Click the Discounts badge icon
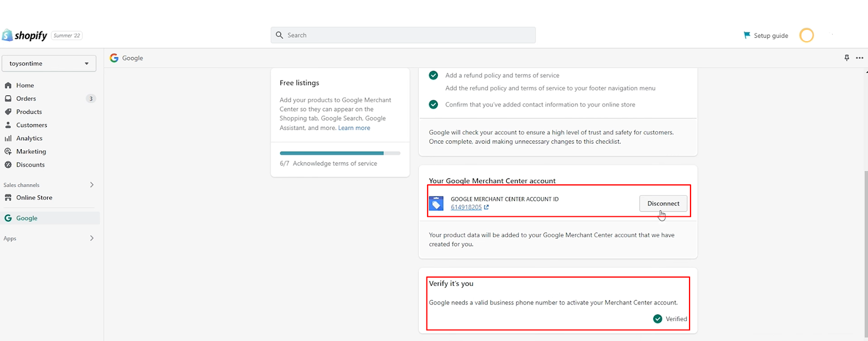The height and width of the screenshot is (341, 868). (x=8, y=165)
